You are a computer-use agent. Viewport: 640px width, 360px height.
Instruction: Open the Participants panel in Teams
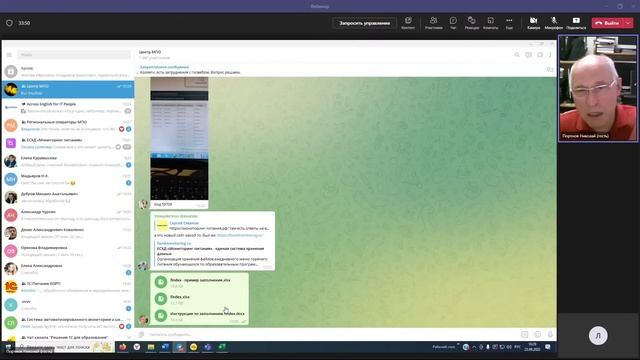[433, 23]
